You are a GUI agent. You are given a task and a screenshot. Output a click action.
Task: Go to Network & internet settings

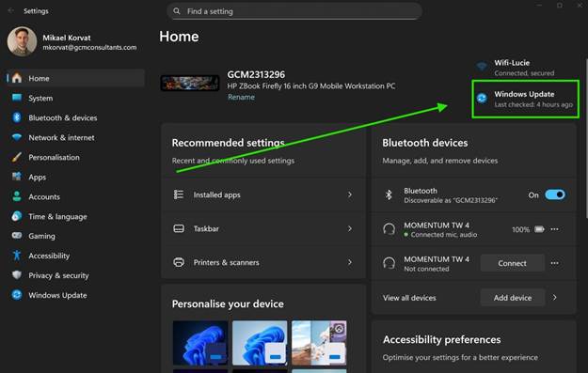click(x=75, y=137)
